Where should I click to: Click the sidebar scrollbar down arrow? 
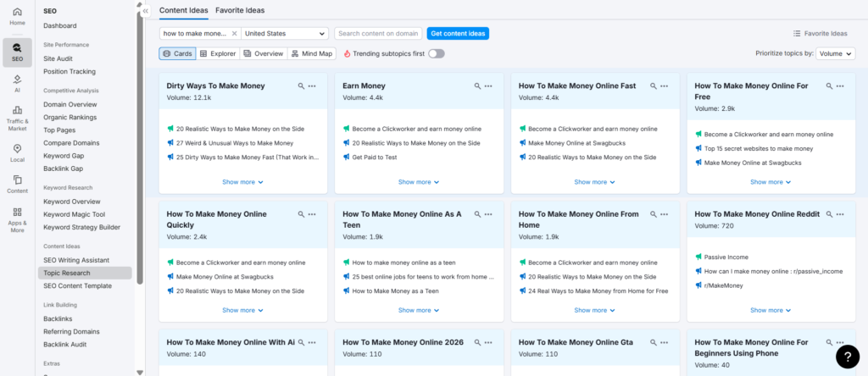tap(140, 372)
